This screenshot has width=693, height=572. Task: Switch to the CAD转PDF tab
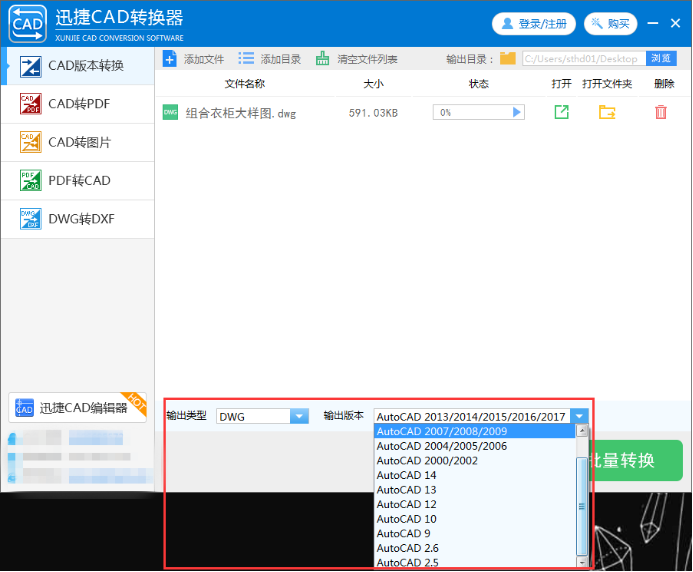pyautogui.click(x=78, y=104)
